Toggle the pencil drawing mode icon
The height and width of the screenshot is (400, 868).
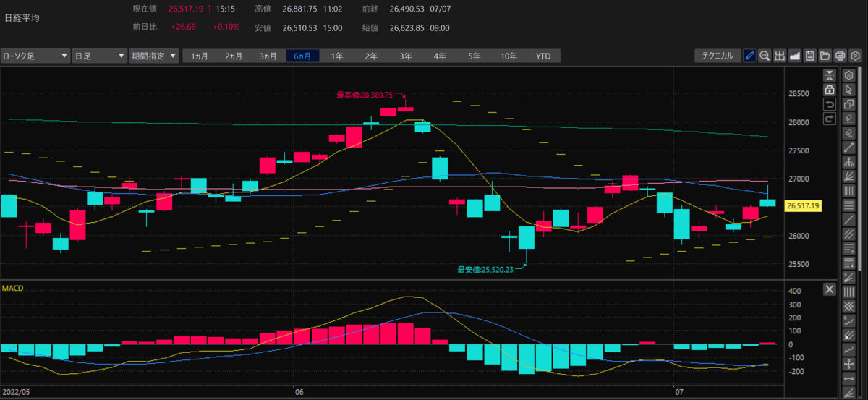(x=749, y=56)
